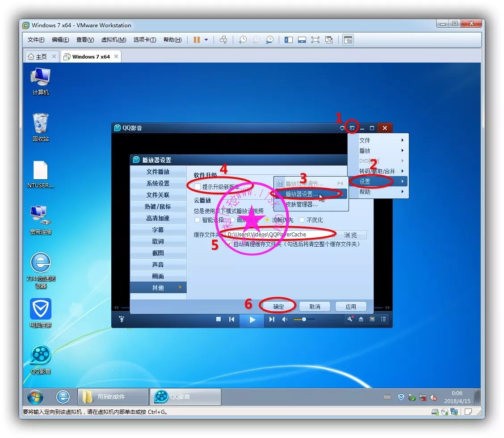Open the toolbox wrench icon
504x438 pixels.
[x=350, y=319]
